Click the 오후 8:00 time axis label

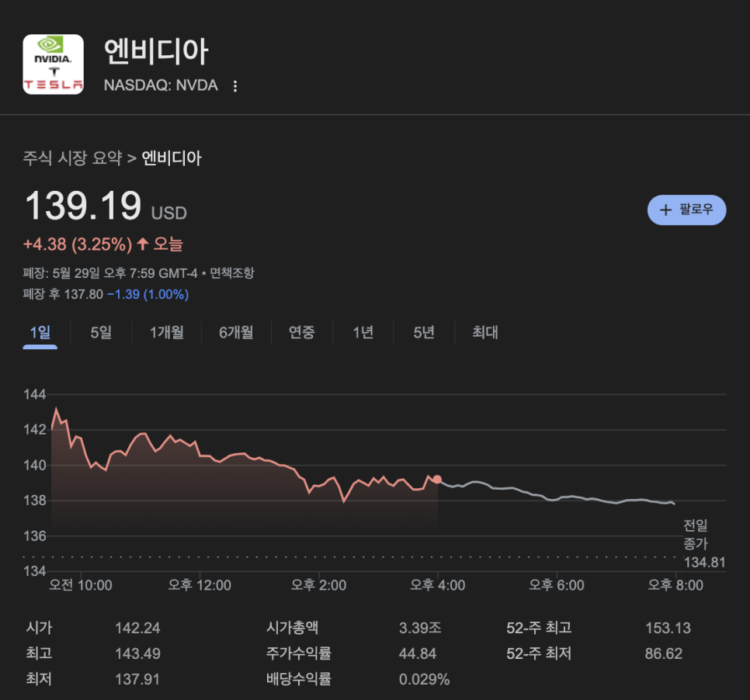coord(675,585)
